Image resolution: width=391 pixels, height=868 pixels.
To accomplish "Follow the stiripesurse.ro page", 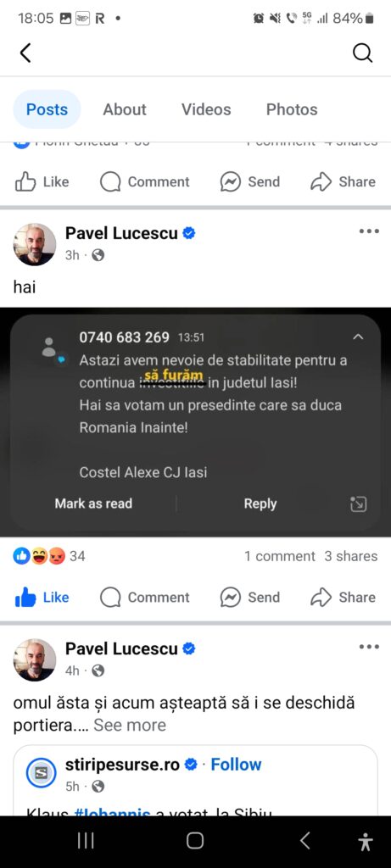I will pyautogui.click(x=236, y=765).
